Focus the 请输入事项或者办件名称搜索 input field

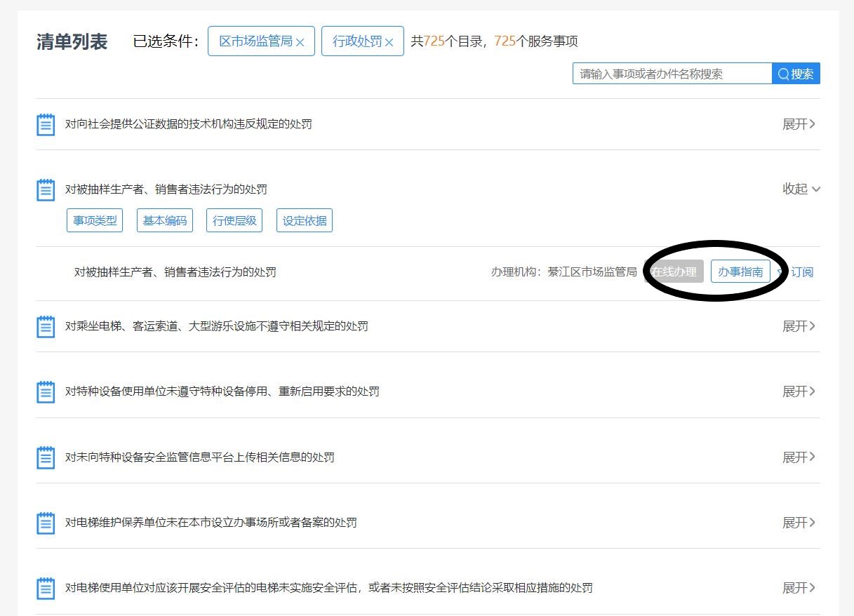point(672,74)
